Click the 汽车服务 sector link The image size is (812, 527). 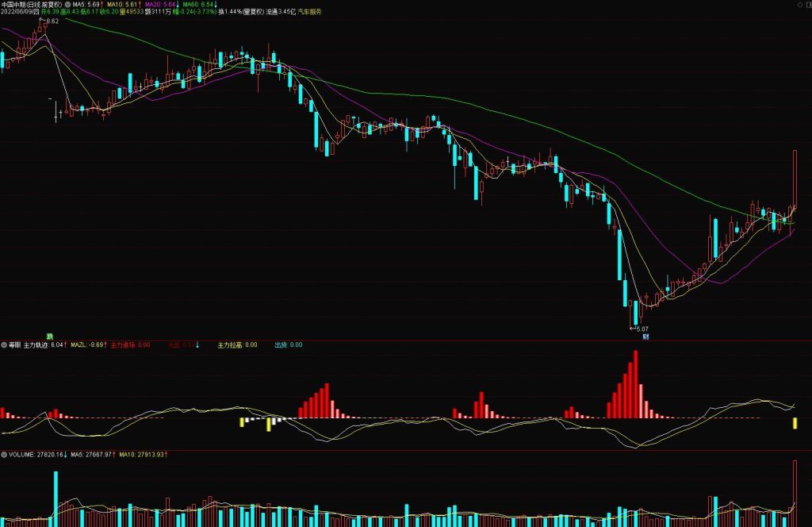point(310,13)
